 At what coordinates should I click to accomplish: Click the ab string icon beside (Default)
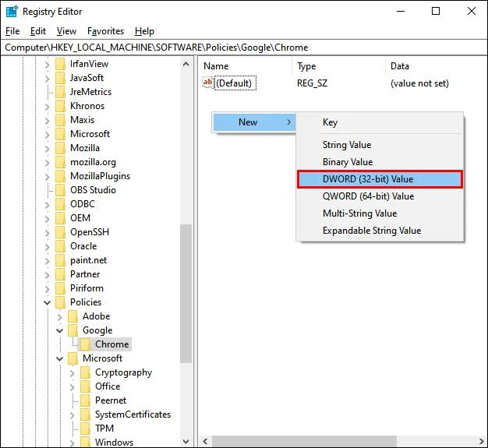point(207,83)
